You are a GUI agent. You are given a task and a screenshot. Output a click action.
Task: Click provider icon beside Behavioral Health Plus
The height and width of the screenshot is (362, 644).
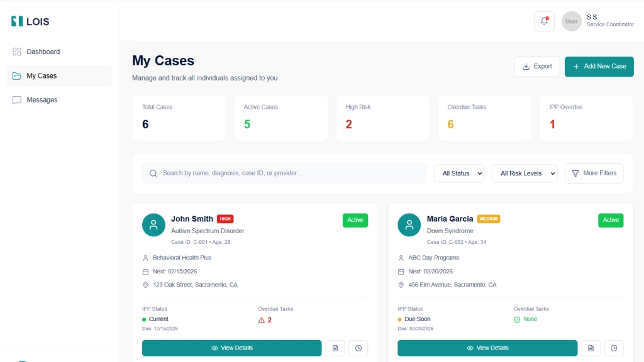coord(145,258)
